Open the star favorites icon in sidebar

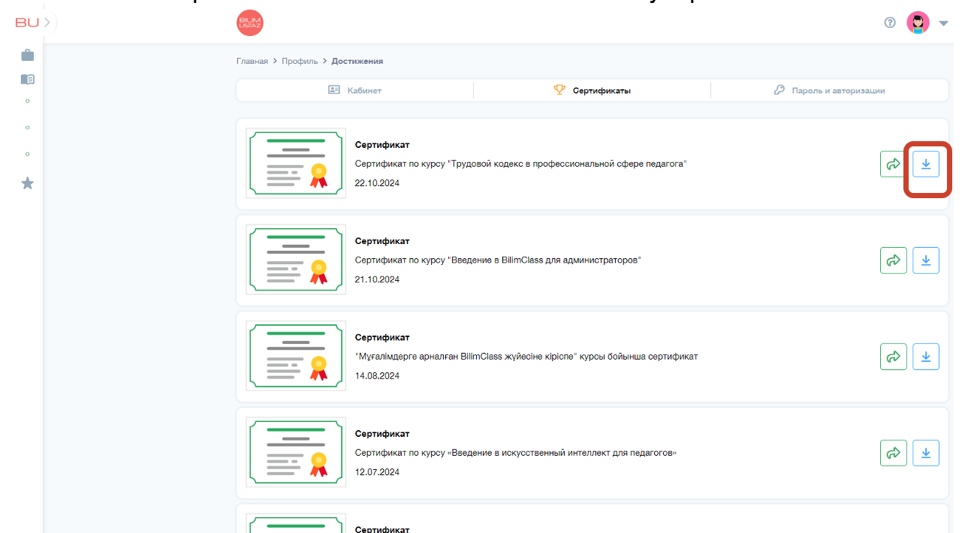pos(28,183)
